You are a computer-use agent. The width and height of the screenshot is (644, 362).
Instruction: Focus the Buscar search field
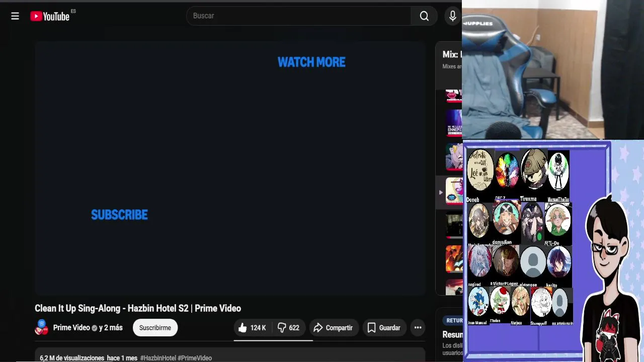[299, 16]
